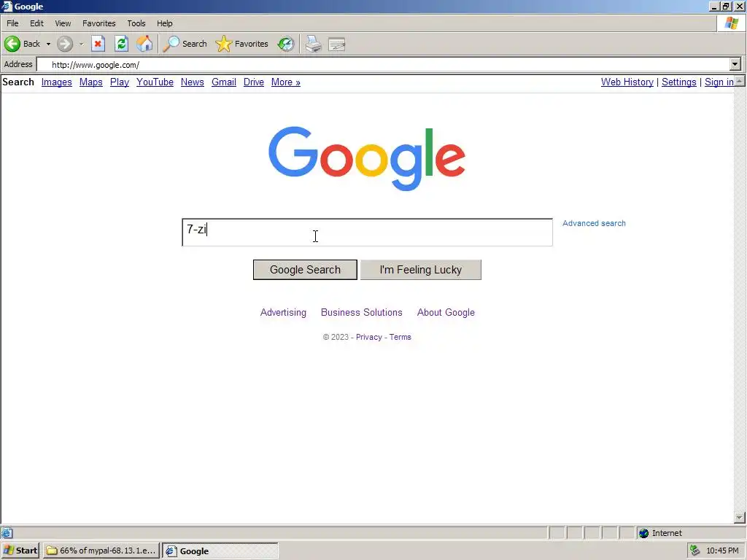Click the Edit page toolbar icon

[337, 44]
